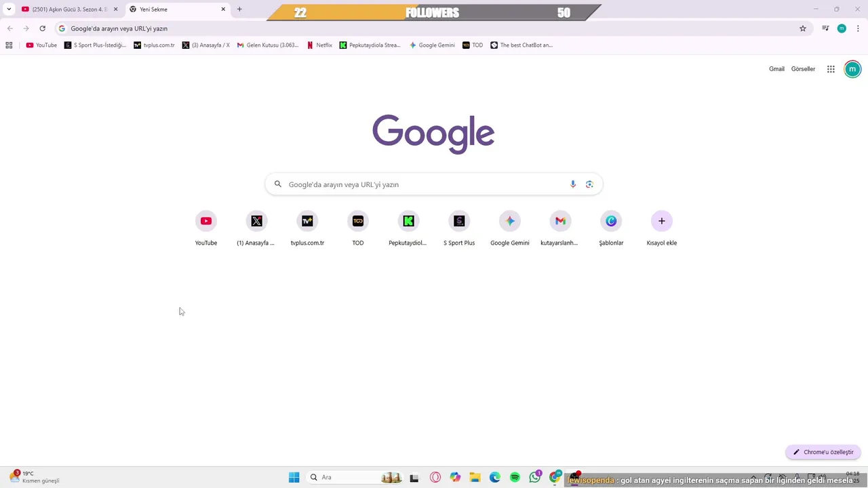Open the media controls icon in toolbar
This screenshot has width=868, height=488.
[x=825, y=28]
